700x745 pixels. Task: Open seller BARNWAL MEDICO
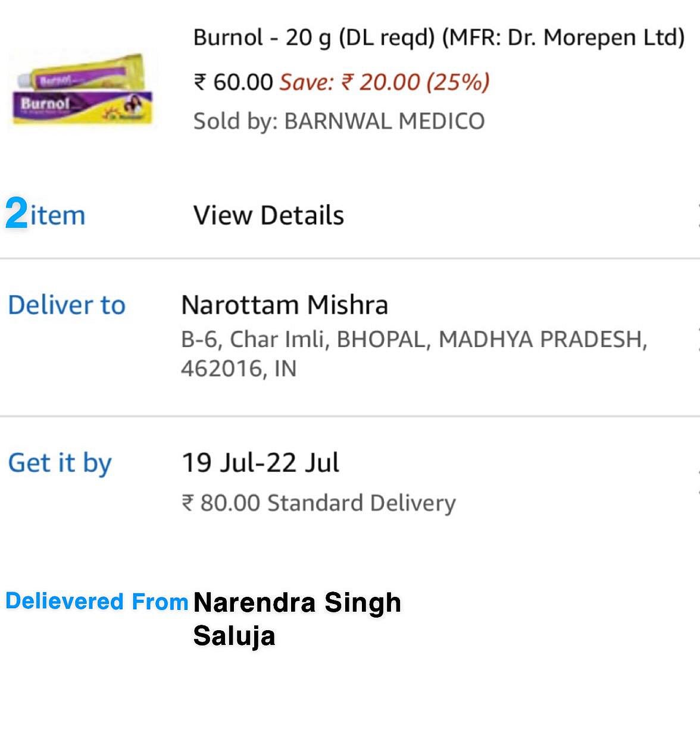(x=384, y=121)
